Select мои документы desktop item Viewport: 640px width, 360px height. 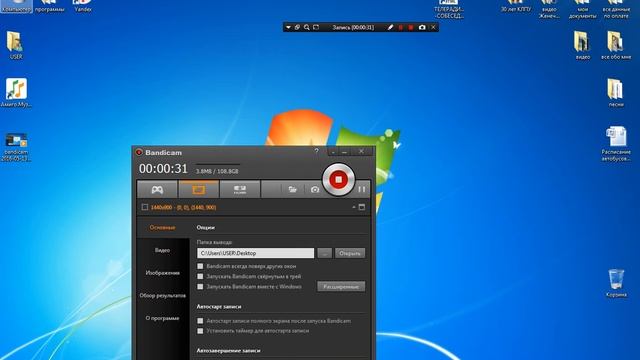coord(582,9)
